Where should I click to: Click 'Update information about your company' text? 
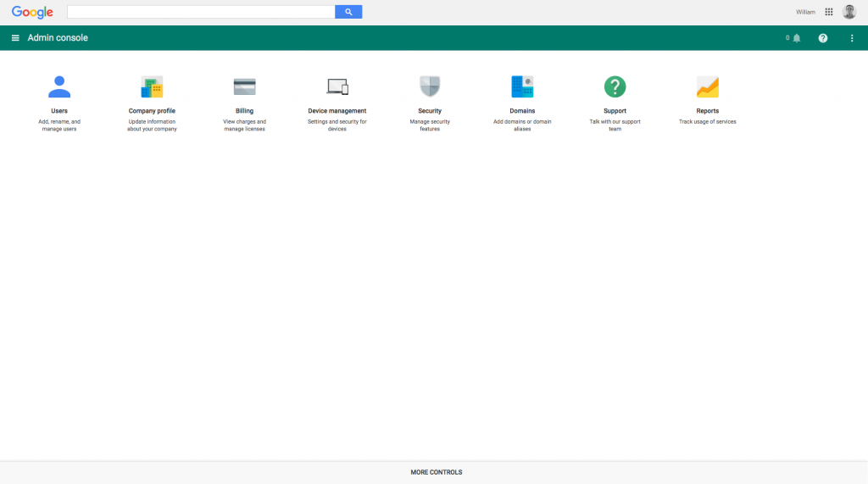pyautogui.click(x=152, y=125)
